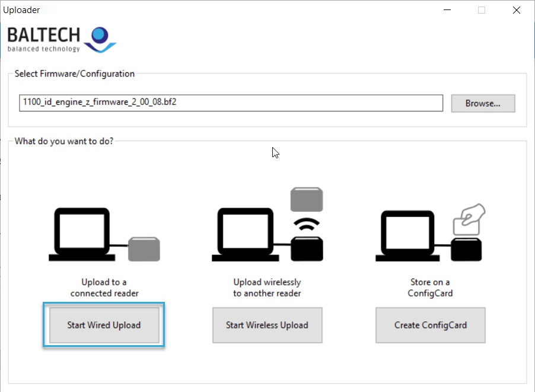Image resolution: width=535 pixels, height=392 pixels.
Task: Start Wireless Upload to another reader
Action: (x=267, y=325)
